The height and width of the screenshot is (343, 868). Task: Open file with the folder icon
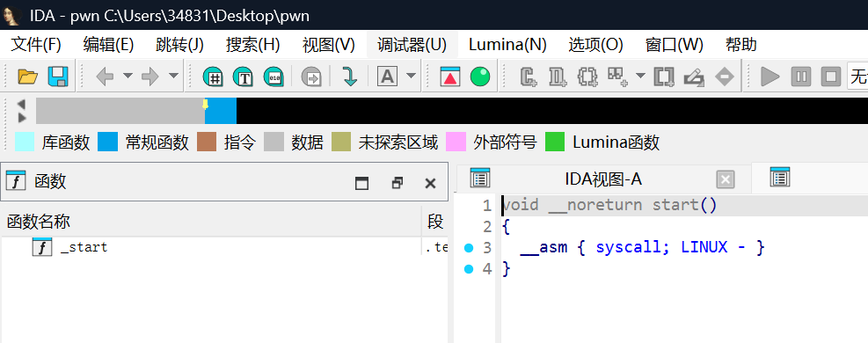[x=27, y=77]
